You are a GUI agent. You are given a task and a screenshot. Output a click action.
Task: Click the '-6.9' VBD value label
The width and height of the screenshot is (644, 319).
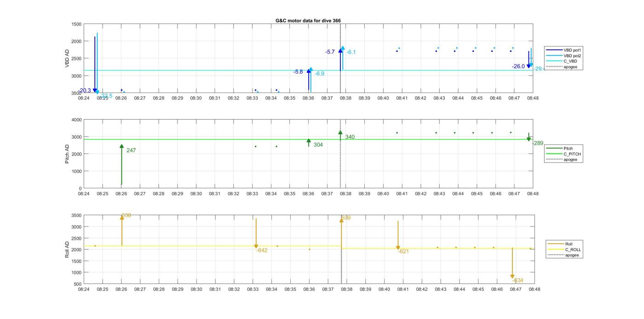coord(320,74)
